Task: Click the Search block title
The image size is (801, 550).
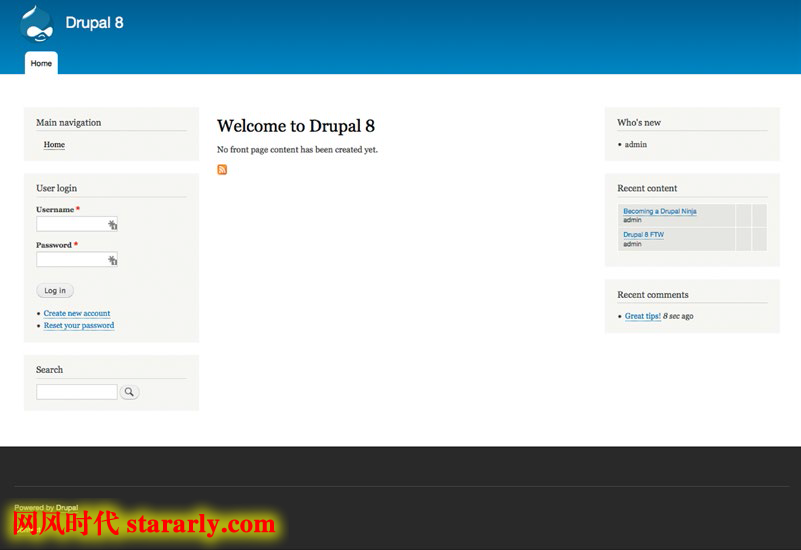Action: (x=50, y=370)
